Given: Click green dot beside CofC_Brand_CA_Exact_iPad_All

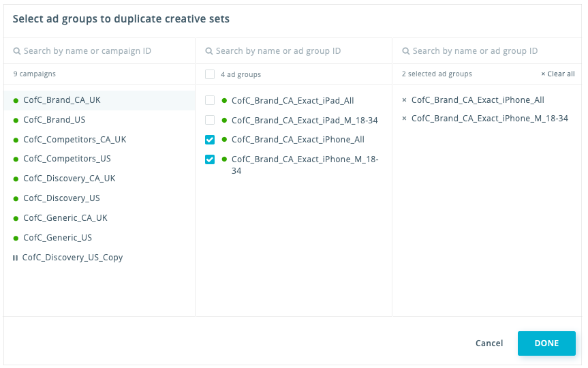Looking at the screenshot, I should (224, 101).
